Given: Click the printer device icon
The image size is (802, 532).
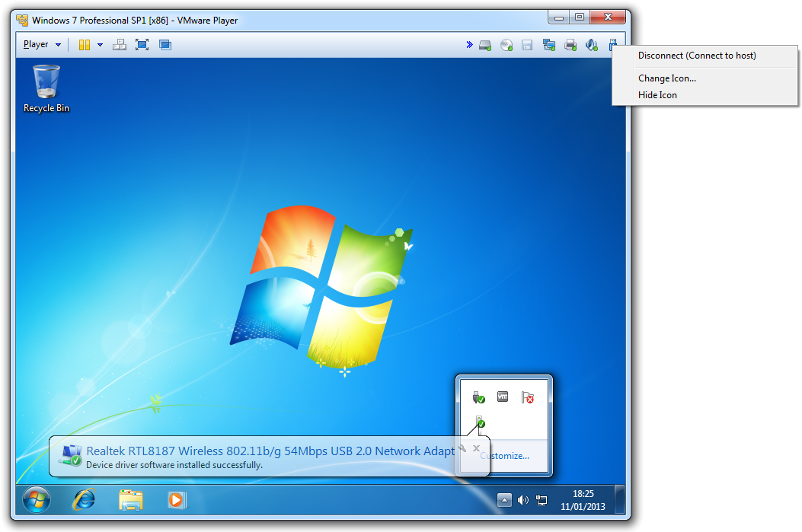Looking at the screenshot, I should click(x=570, y=46).
